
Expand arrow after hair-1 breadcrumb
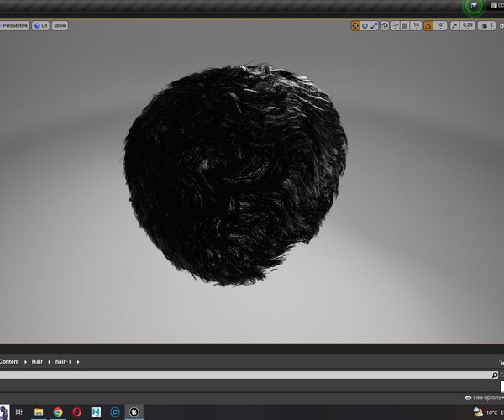point(78,362)
